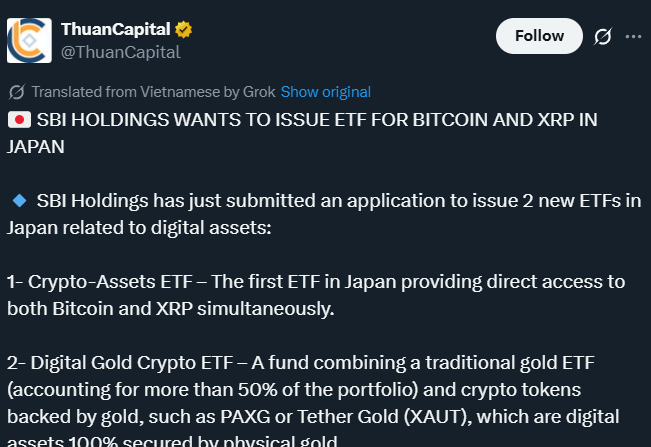The width and height of the screenshot is (651, 447).
Task: Click the word JAPAN on the second headline line
Action: click(x=36, y=147)
